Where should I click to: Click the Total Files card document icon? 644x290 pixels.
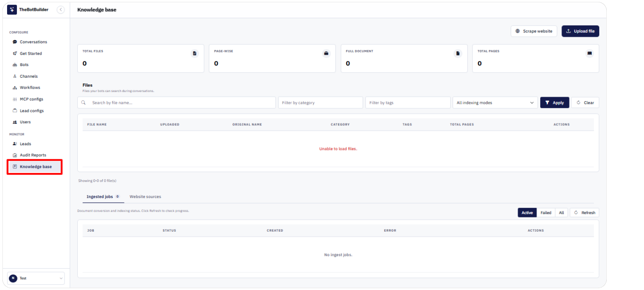tap(195, 53)
